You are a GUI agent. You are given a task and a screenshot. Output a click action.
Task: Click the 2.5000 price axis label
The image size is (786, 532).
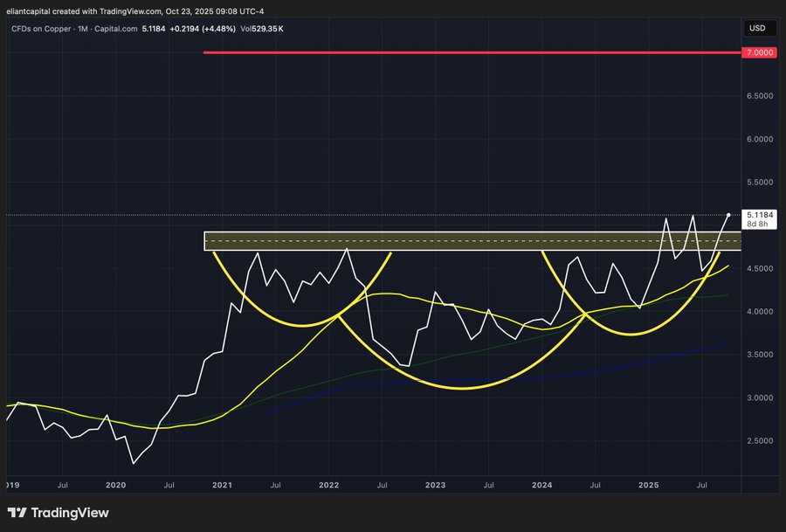[x=758, y=441]
